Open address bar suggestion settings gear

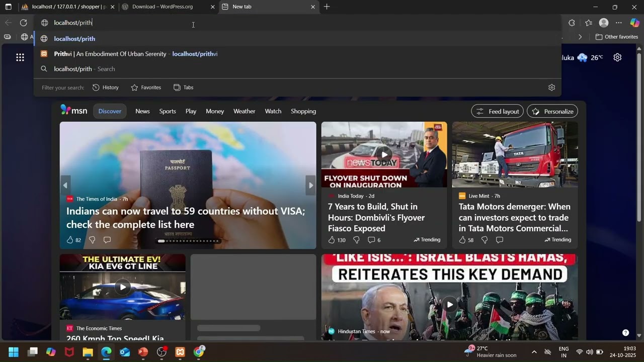point(551,87)
